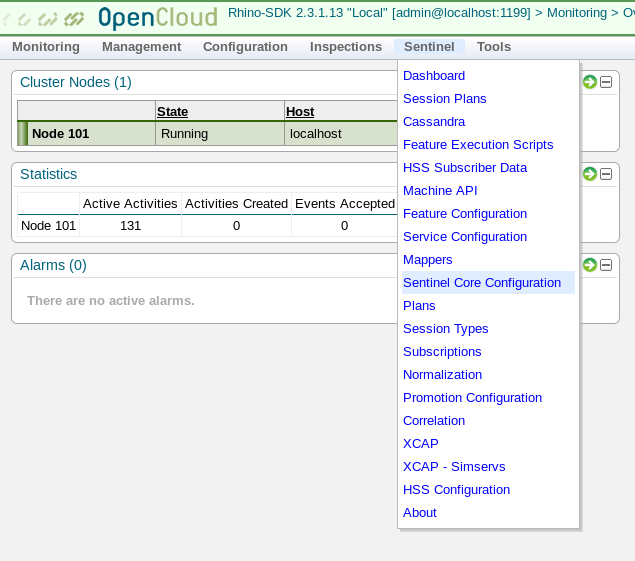Sort cluster nodes by State column

point(173,112)
